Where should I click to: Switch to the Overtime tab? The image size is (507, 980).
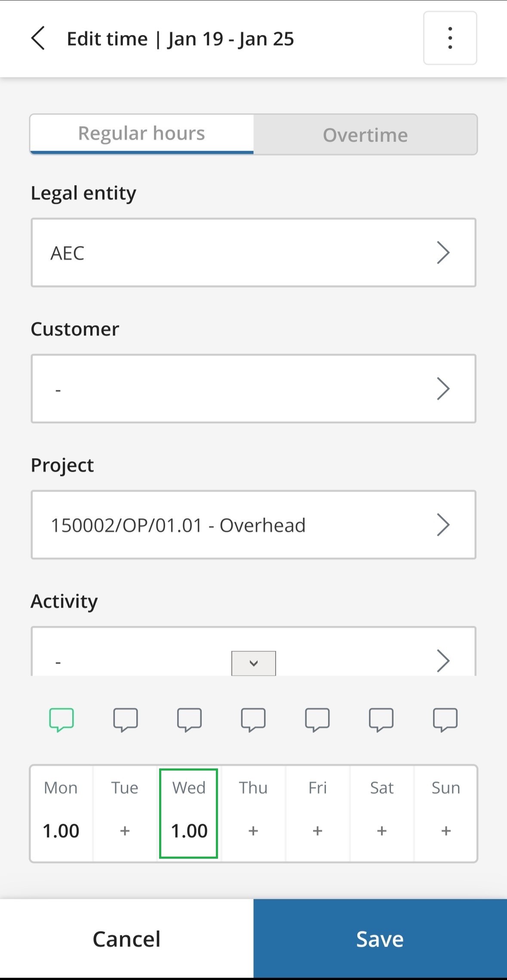pyautogui.click(x=365, y=135)
